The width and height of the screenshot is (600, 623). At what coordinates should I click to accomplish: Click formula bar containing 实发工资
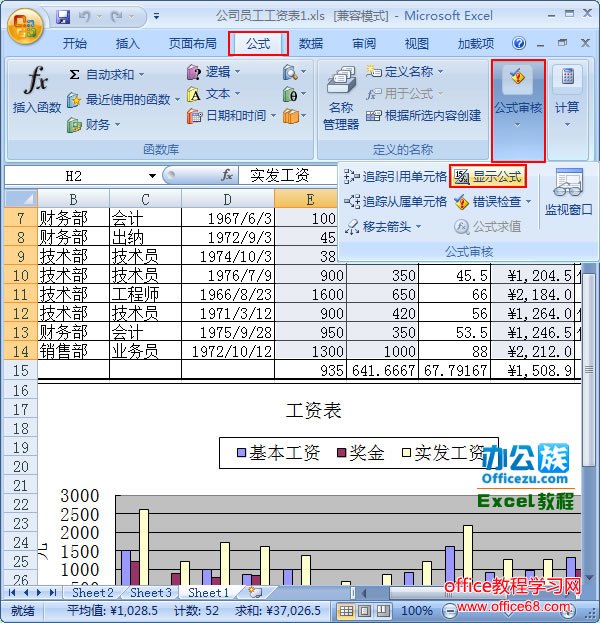point(288,176)
